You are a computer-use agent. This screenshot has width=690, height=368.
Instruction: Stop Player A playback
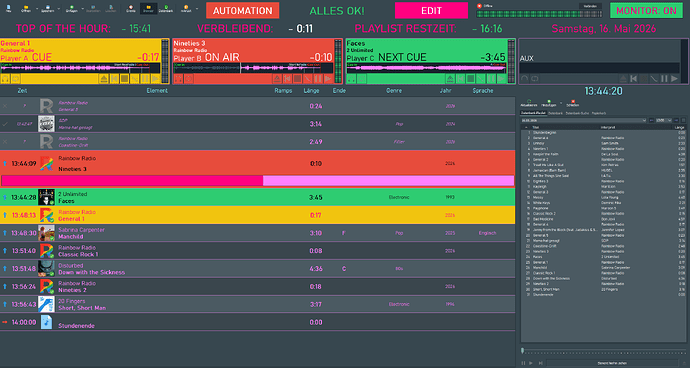(x=125, y=79)
